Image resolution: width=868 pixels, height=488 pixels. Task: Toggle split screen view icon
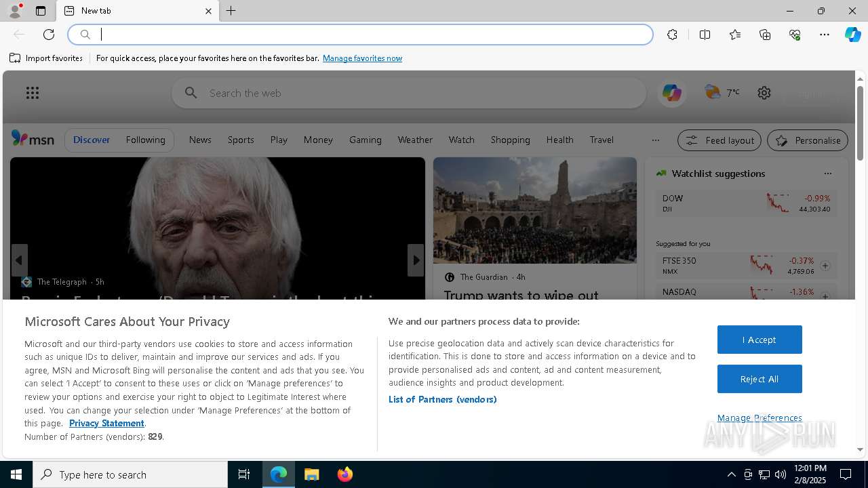[705, 35]
